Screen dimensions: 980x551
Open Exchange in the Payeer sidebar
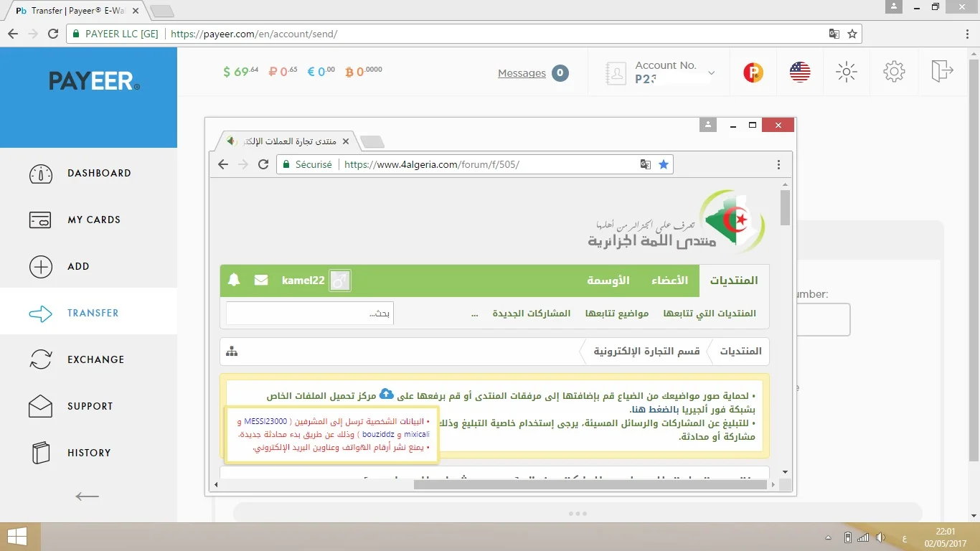click(95, 359)
